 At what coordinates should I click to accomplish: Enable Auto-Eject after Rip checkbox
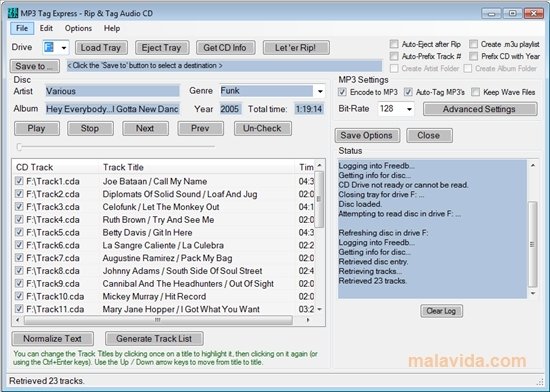pos(394,44)
